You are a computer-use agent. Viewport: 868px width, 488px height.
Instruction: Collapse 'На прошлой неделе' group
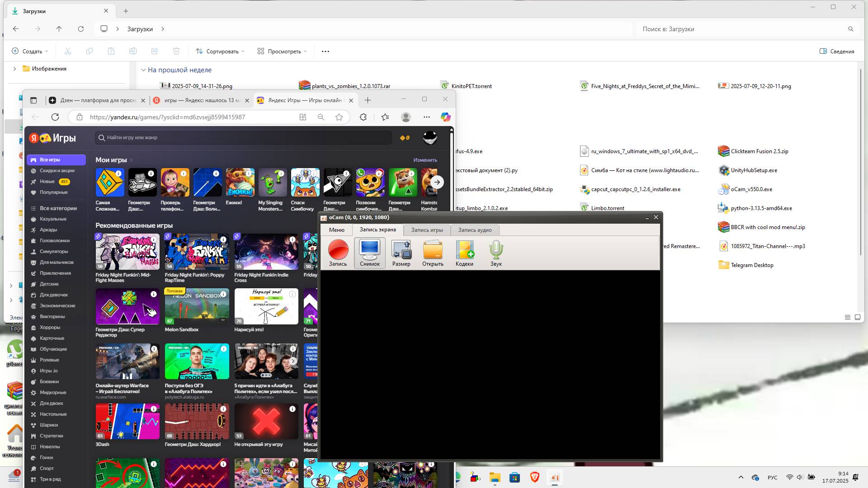point(143,70)
